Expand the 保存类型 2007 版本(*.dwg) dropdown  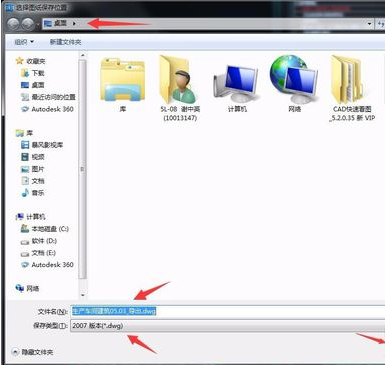tap(227, 326)
